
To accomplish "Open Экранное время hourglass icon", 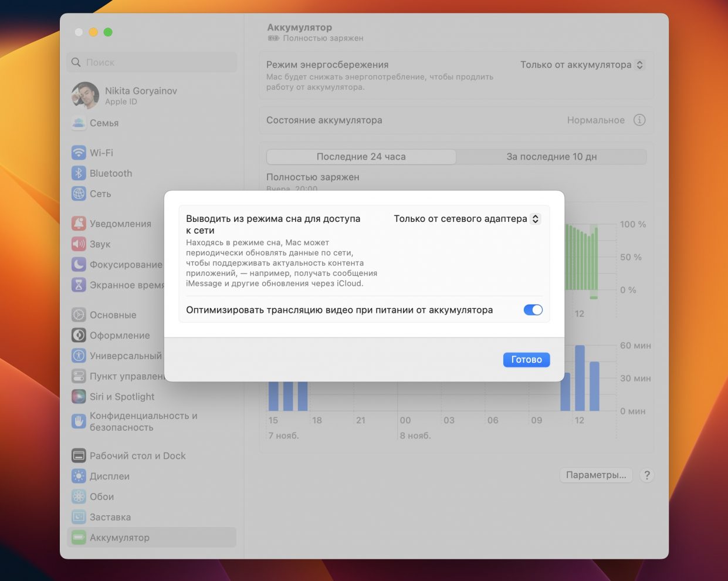I will (x=79, y=285).
